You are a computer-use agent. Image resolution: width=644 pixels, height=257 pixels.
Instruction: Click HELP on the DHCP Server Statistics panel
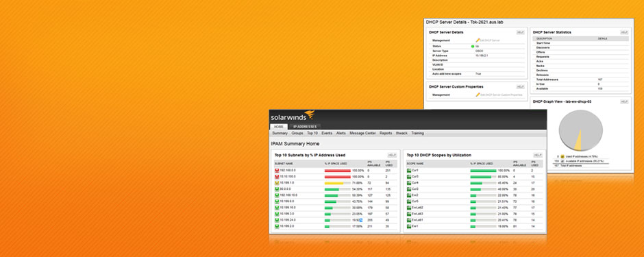point(624,32)
